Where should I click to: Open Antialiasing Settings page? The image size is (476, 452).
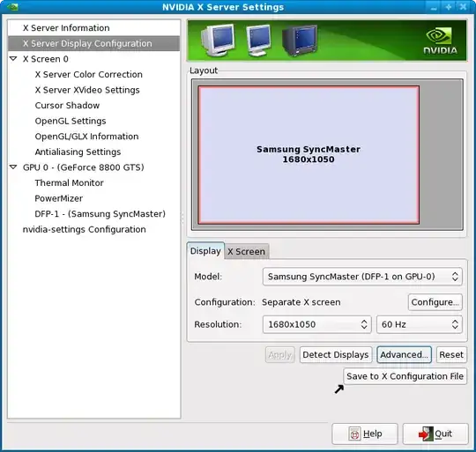click(78, 152)
